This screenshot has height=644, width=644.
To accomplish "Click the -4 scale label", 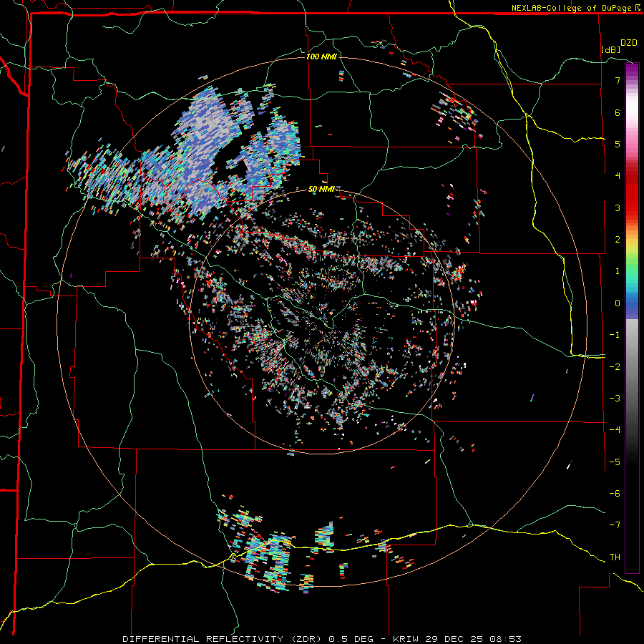I will coord(615,430).
